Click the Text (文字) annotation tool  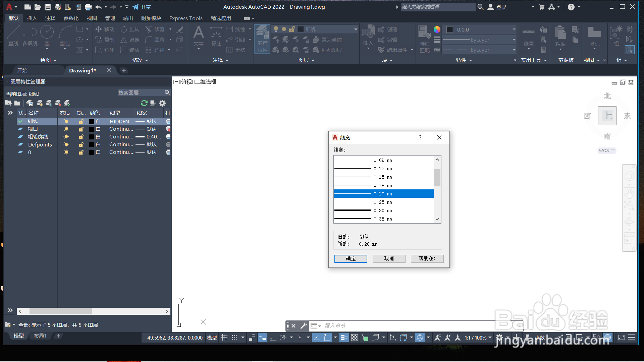199,36
